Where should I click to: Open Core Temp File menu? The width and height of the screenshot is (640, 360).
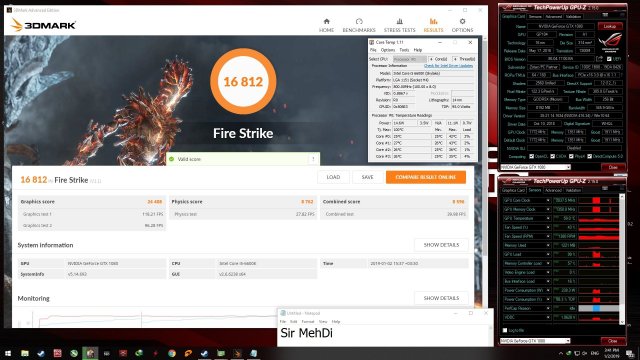pos(373,50)
